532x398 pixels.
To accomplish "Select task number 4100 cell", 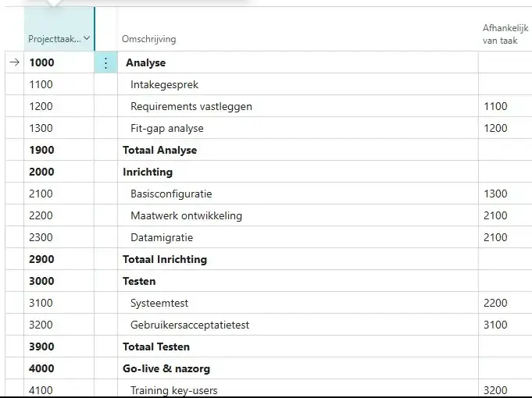I will click(59, 389).
